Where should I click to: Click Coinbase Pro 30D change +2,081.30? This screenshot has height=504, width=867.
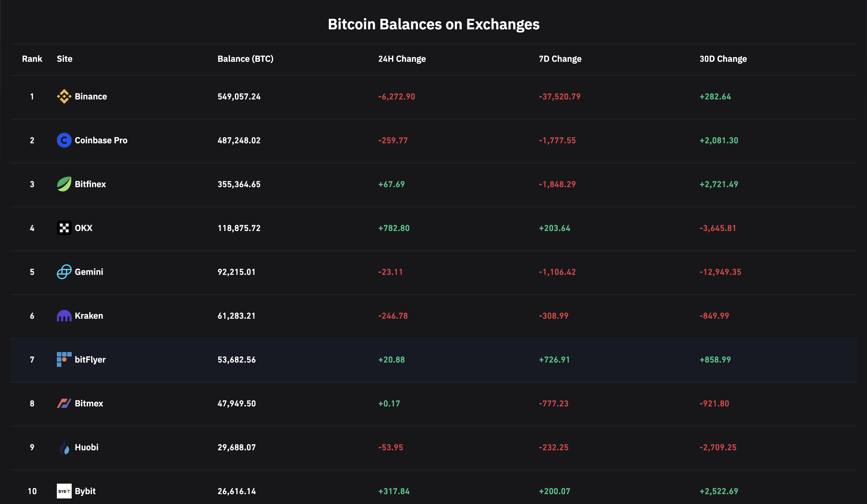[x=719, y=140]
